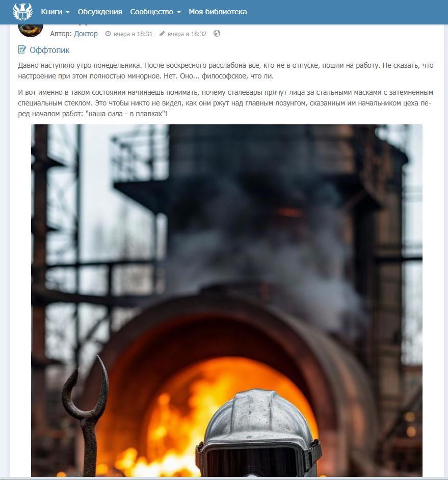Screen dimensions: 448x480
Task: Click the clock icon near publish time
Action: point(108,34)
